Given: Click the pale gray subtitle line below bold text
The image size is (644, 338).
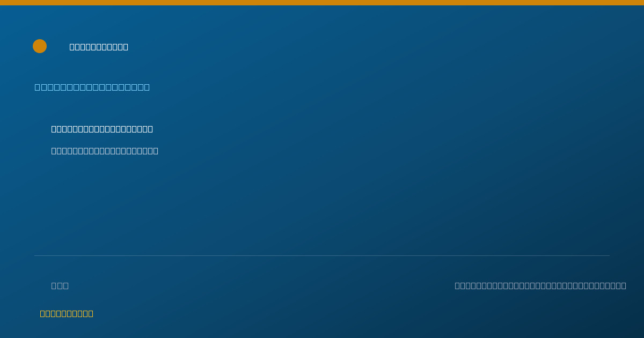Looking at the screenshot, I should coord(105,151).
